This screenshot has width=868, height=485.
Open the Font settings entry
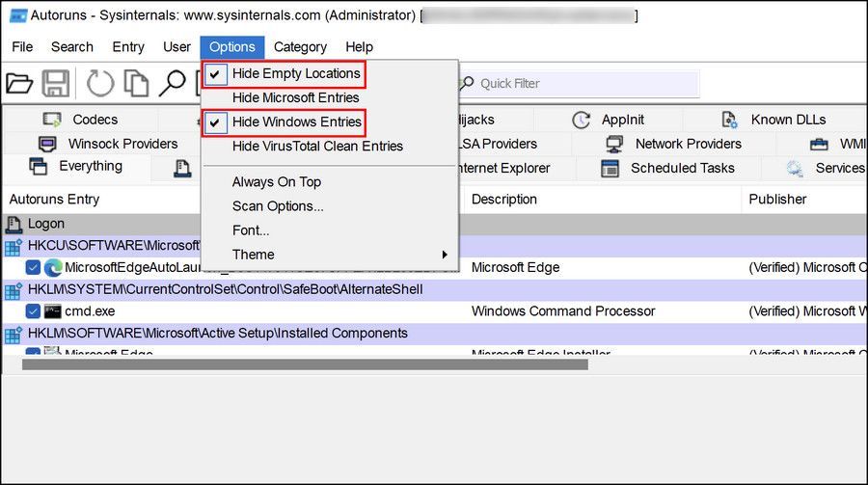(x=250, y=230)
